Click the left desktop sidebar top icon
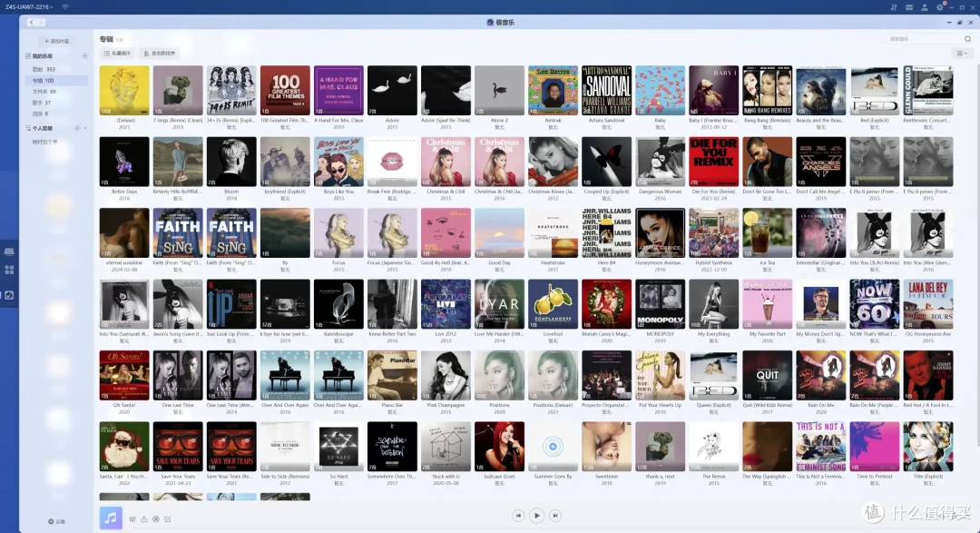This screenshot has height=533, width=980. pyautogui.click(x=9, y=252)
